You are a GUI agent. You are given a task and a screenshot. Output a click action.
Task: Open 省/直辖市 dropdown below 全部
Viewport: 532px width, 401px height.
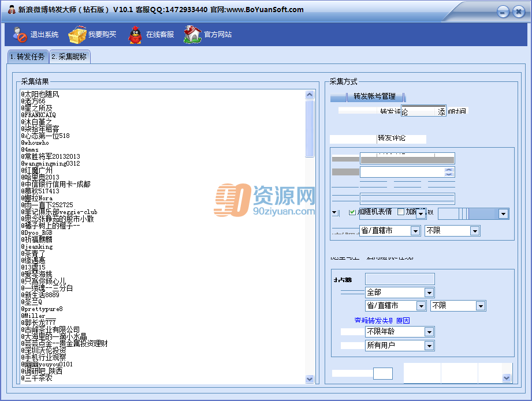click(x=421, y=306)
